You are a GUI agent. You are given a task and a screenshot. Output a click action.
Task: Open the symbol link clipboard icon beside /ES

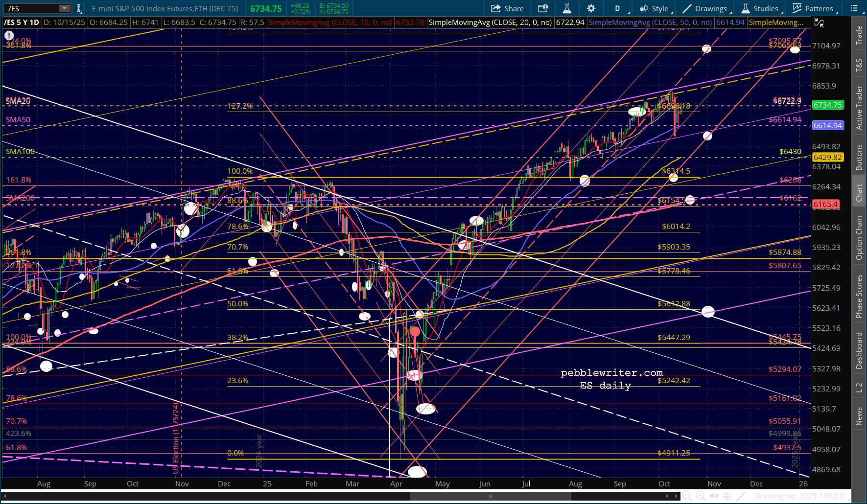coord(79,8)
